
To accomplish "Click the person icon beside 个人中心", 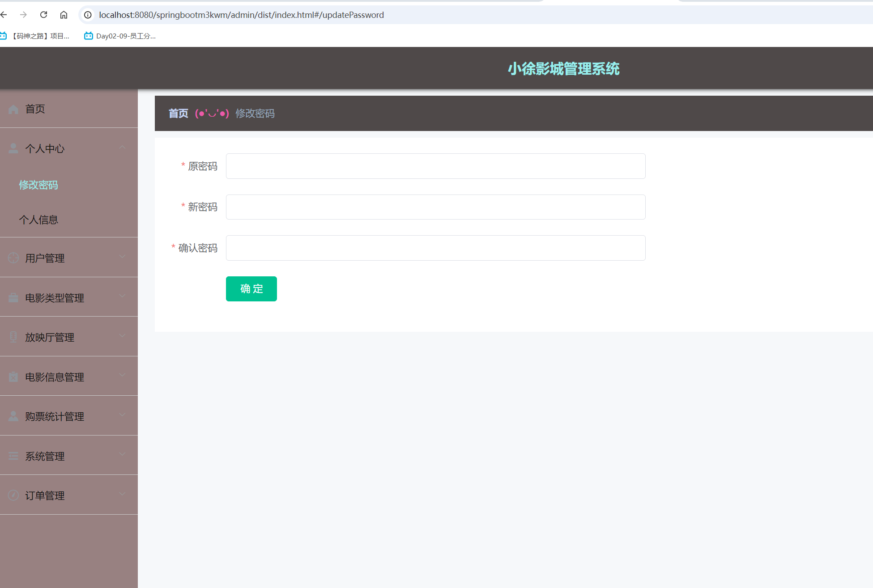I will (13, 148).
